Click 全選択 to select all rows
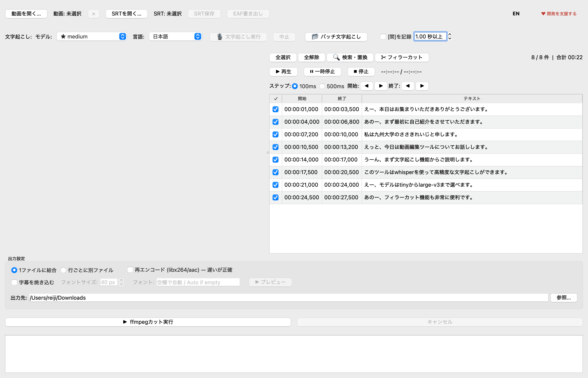The image size is (588, 378). (x=283, y=58)
